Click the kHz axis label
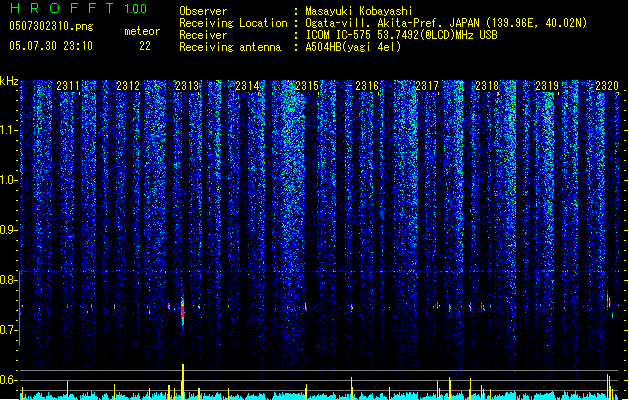Image resolution: width=629 pixels, height=400 pixels. pyautogui.click(x=9, y=81)
